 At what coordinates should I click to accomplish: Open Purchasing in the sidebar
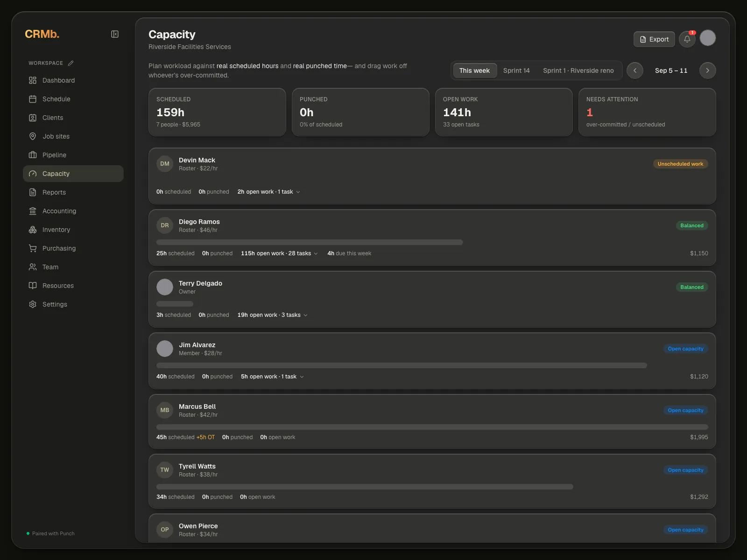tap(73, 248)
